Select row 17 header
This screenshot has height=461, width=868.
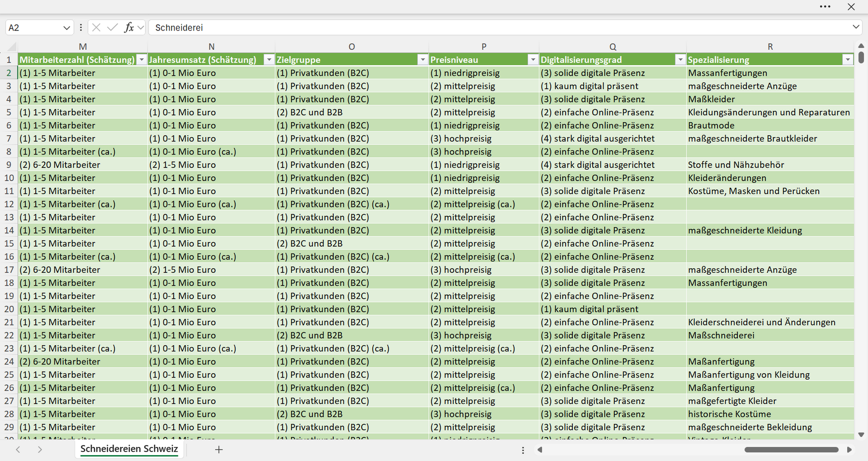[9, 270]
